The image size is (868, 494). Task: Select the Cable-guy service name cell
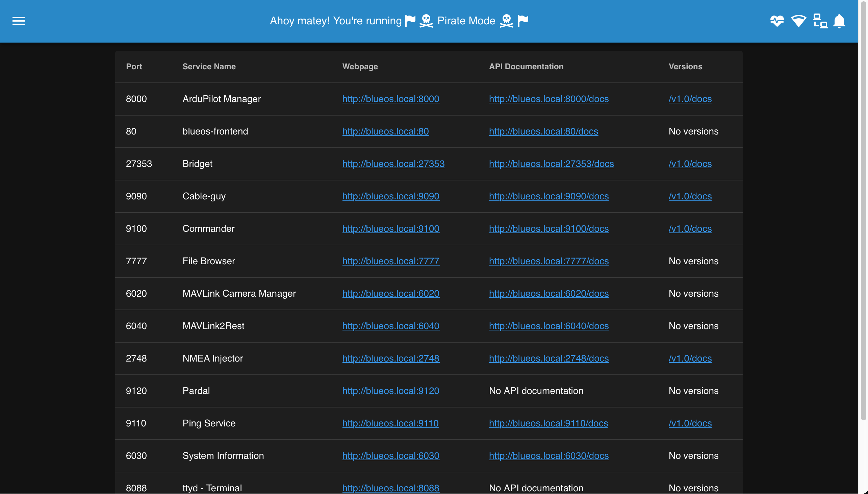click(204, 196)
